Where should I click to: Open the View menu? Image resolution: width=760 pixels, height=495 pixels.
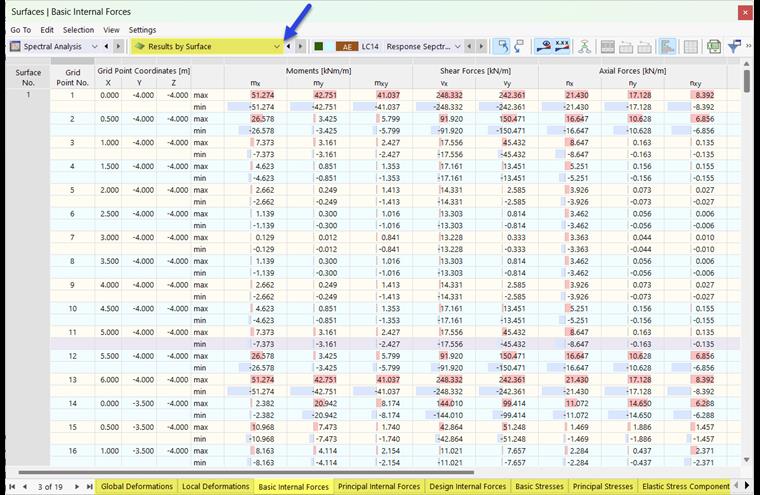pyautogui.click(x=111, y=30)
